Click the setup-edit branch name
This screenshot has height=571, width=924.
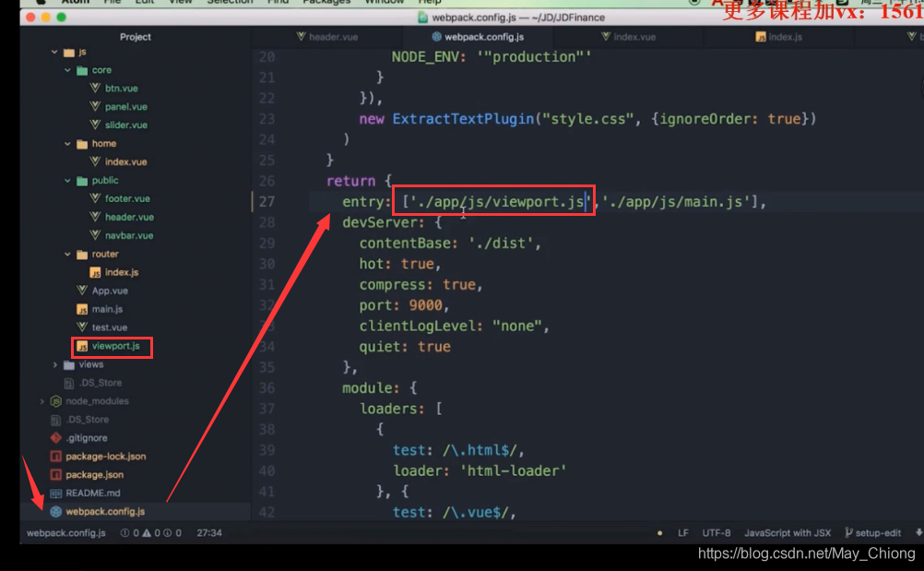point(878,532)
